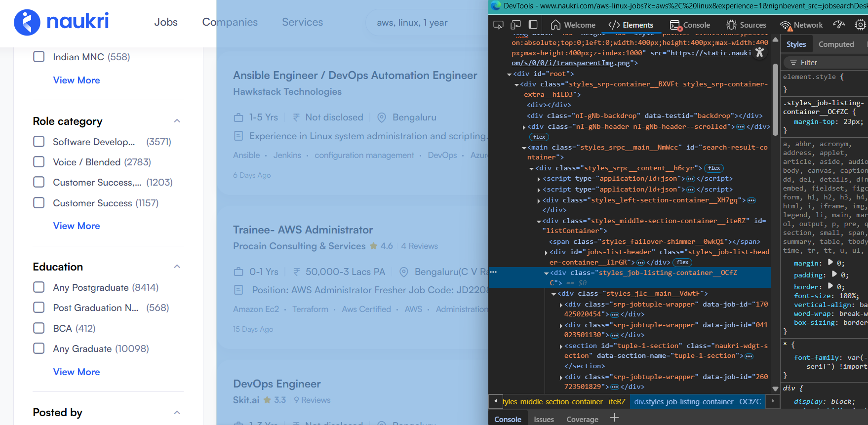Image resolution: width=868 pixels, height=425 pixels.
Task: Collapse the div id="root" DOM node
Action: point(509,74)
